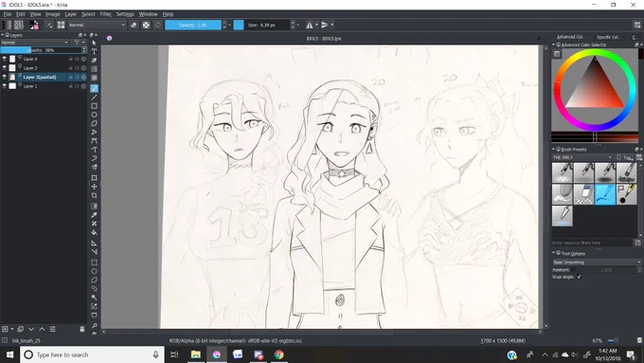
Task: Switch to the Advanced Col... tab
Action: (570, 37)
